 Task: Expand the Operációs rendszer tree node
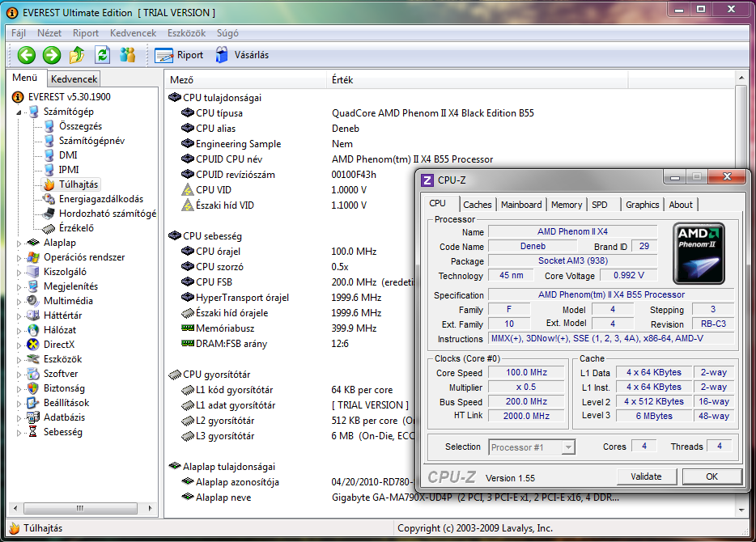pyautogui.click(x=19, y=258)
